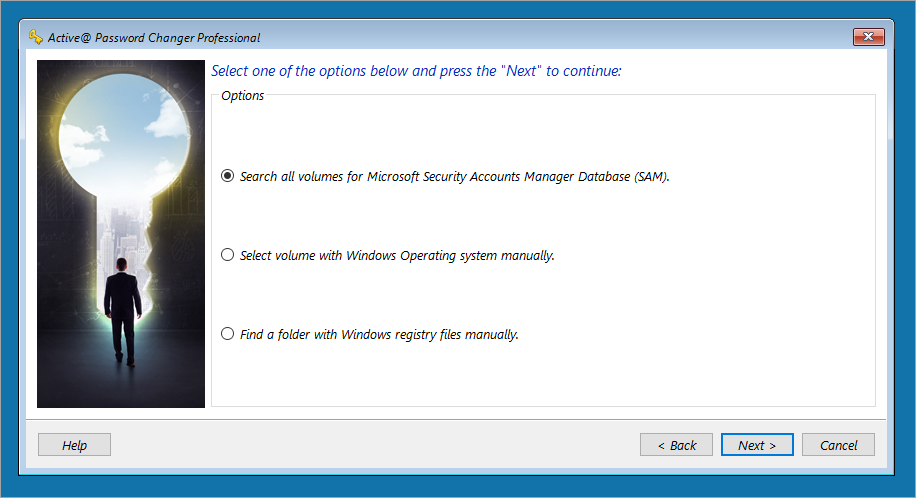Click the man silhouette in the keyhole picture
Image resolution: width=916 pixels, height=498 pixels.
123,312
